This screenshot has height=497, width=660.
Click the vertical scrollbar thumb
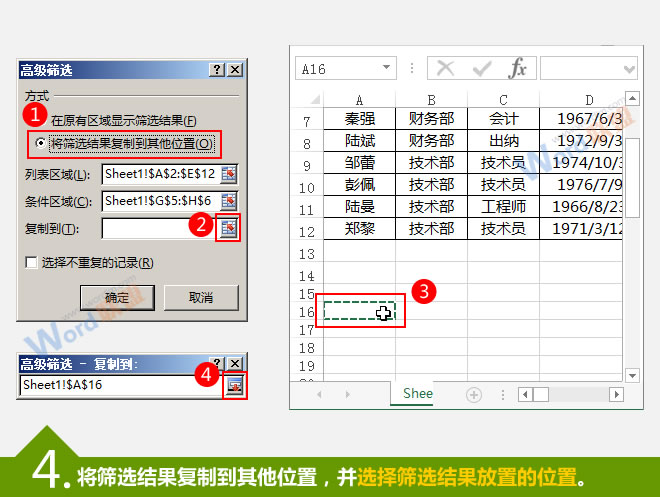tap(632, 178)
